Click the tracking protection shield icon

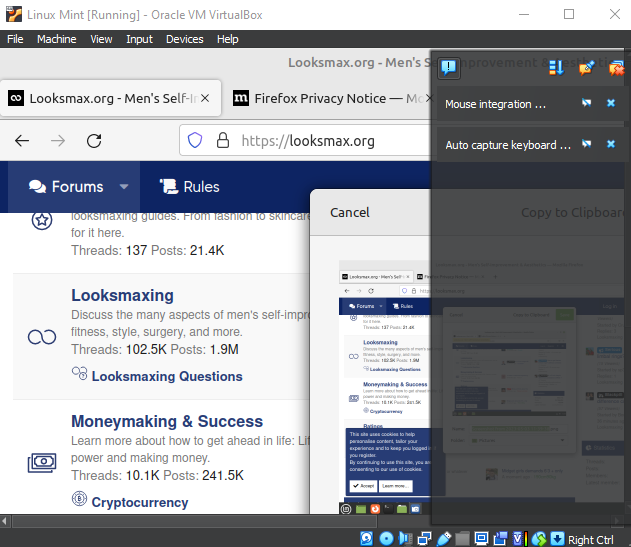[195, 140]
